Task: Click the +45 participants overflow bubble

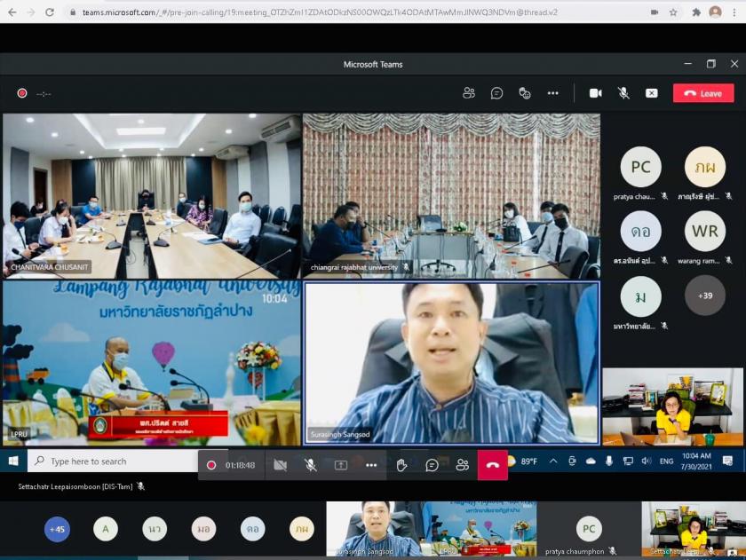Action: pos(57,529)
